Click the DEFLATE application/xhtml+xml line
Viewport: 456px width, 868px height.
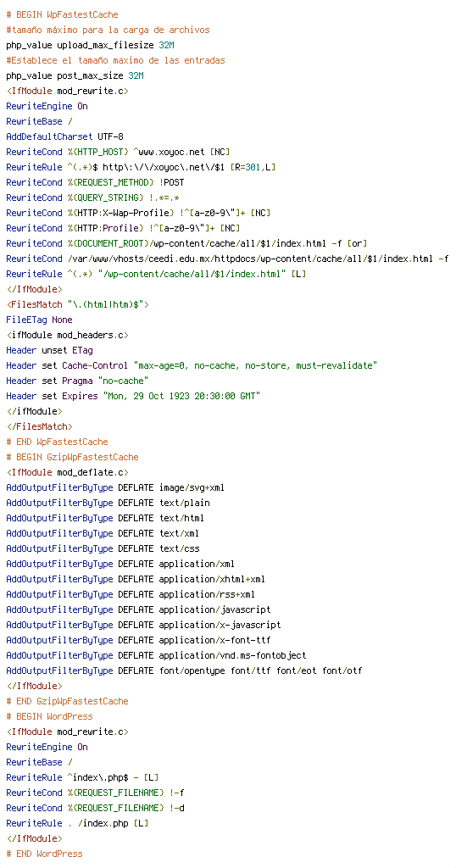tap(136, 580)
